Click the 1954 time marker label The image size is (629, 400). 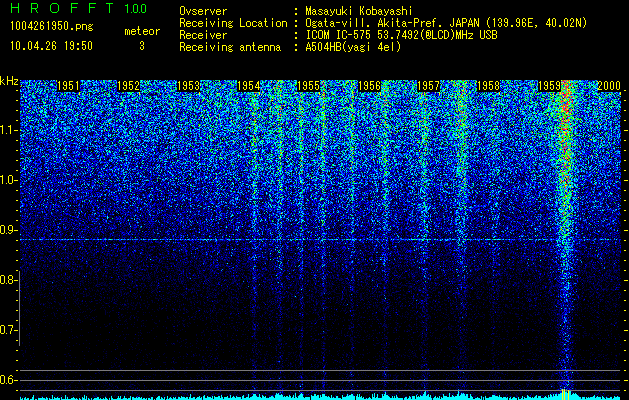pyautogui.click(x=249, y=85)
